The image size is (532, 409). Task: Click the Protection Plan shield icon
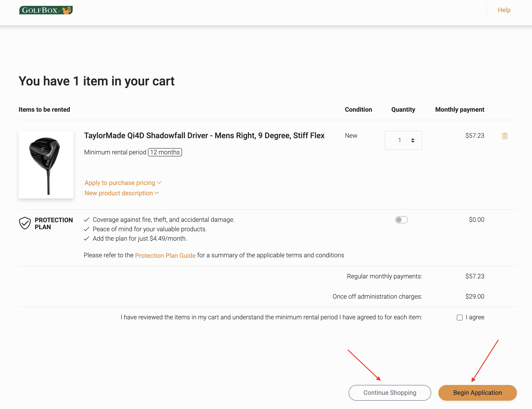(25, 223)
